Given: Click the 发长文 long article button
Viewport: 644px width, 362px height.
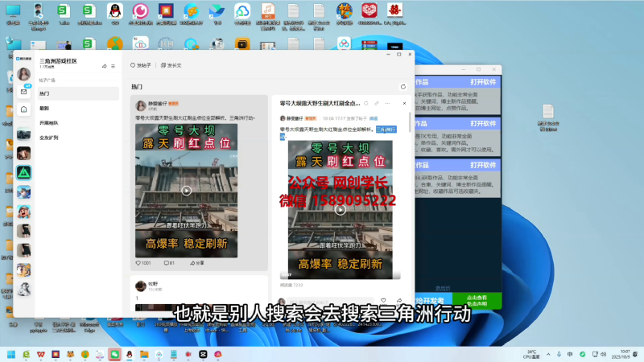Looking at the screenshot, I should tap(171, 65).
